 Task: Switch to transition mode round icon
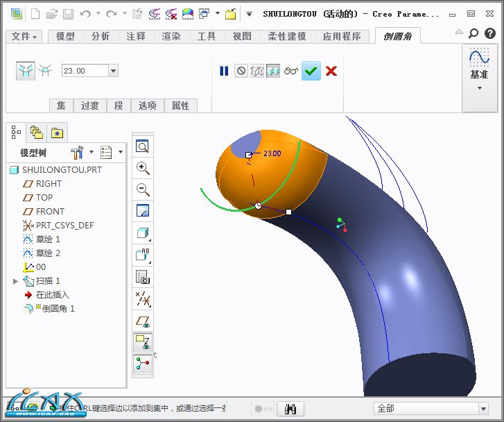coord(46,70)
